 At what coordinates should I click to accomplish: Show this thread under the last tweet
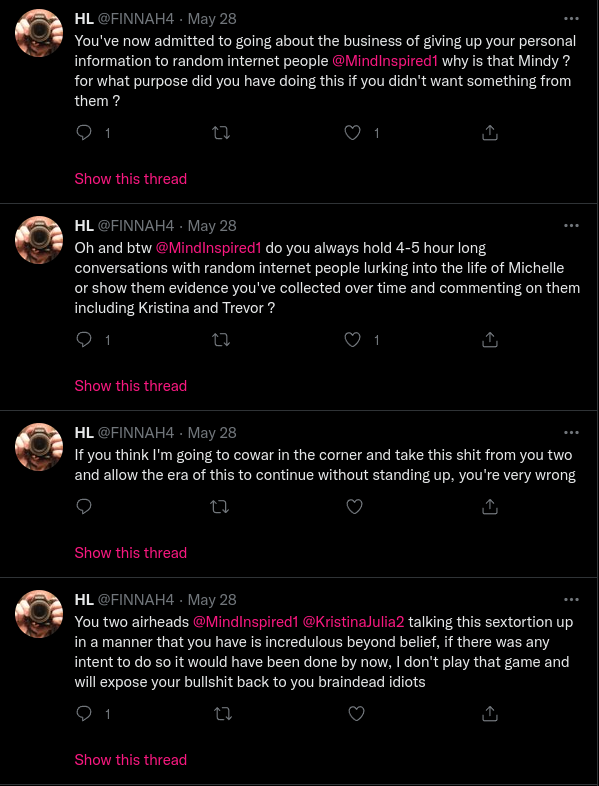pos(131,760)
